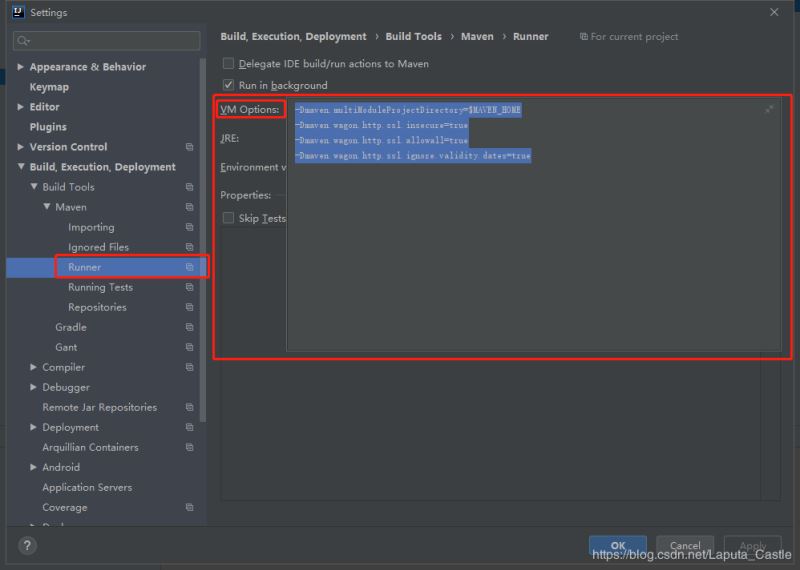800x570 pixels.
Task: Click the project-level icon beside Compiler
Action: pos(189,367)
